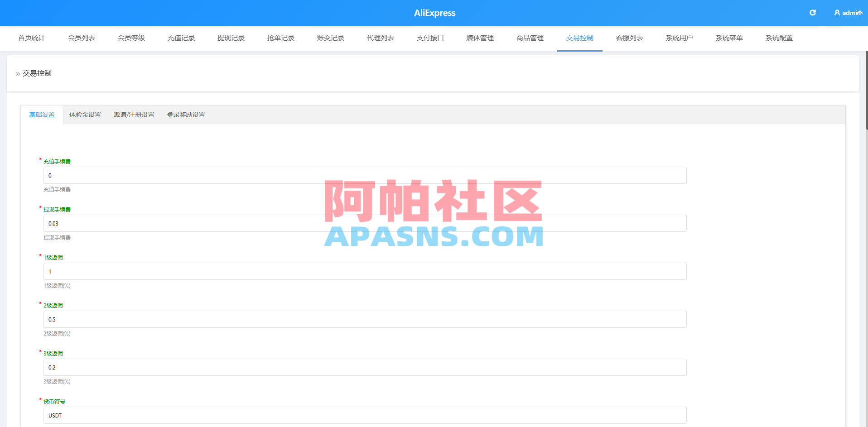Image resolution: width=868 pixels, height=427 pixels.
Task: Focus the 提现手续费 input field
Action: [x=365, y=223]
